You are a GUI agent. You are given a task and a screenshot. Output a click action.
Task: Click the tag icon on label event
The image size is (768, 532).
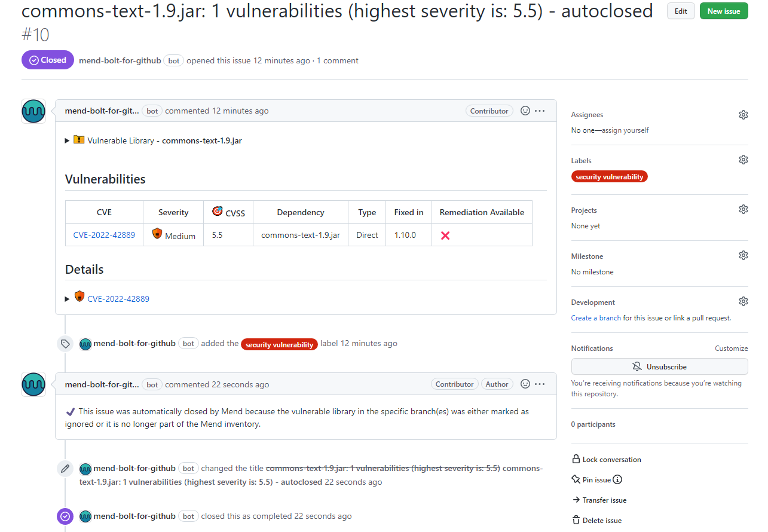pos(65,344)
